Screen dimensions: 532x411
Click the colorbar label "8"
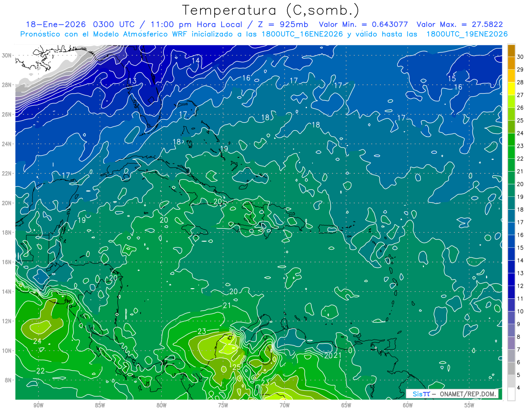point(519,337)
